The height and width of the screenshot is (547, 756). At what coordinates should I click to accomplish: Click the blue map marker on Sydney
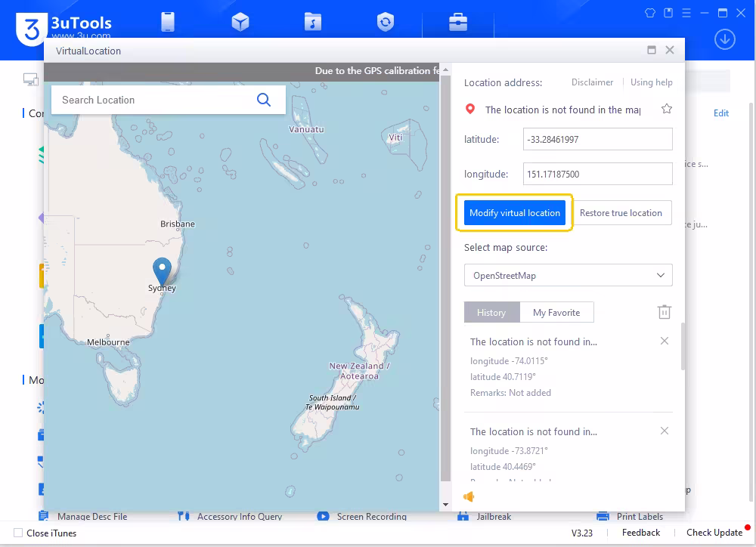[x=162, y=272]
